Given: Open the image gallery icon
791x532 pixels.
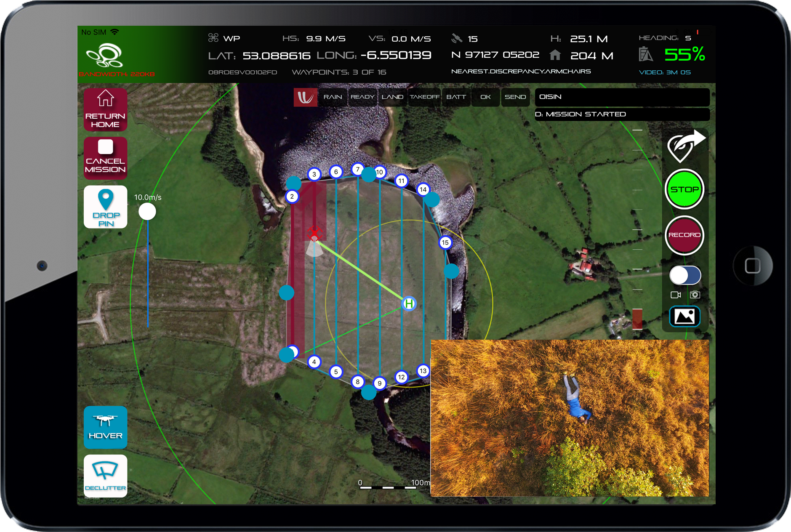Looking at the screenshot, I should [x=684, y=317].
